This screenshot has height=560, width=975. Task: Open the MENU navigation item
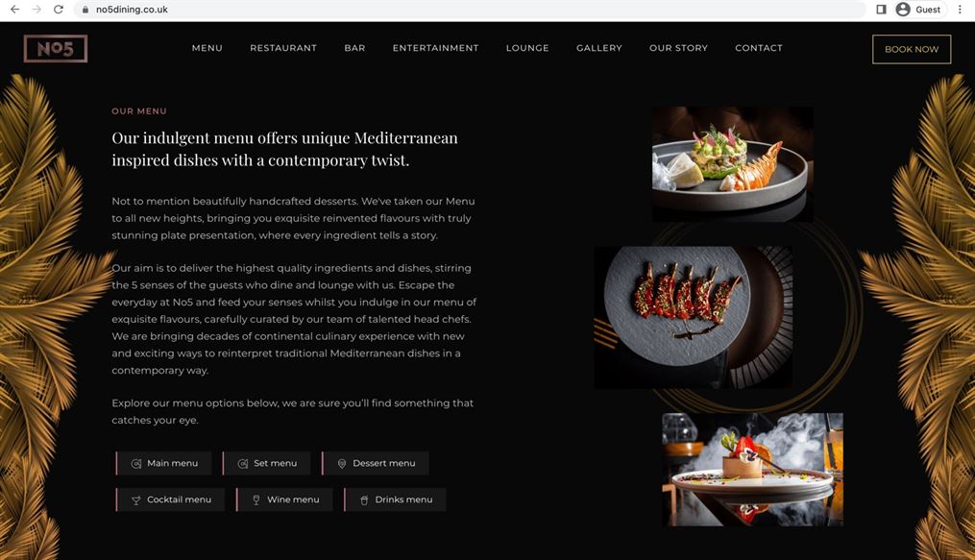coord(207,48)
